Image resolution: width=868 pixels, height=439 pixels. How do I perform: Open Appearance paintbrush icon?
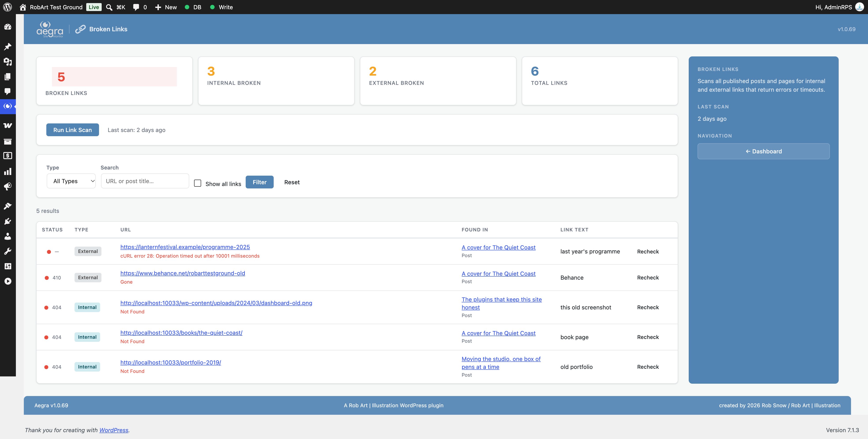(8, 206)
